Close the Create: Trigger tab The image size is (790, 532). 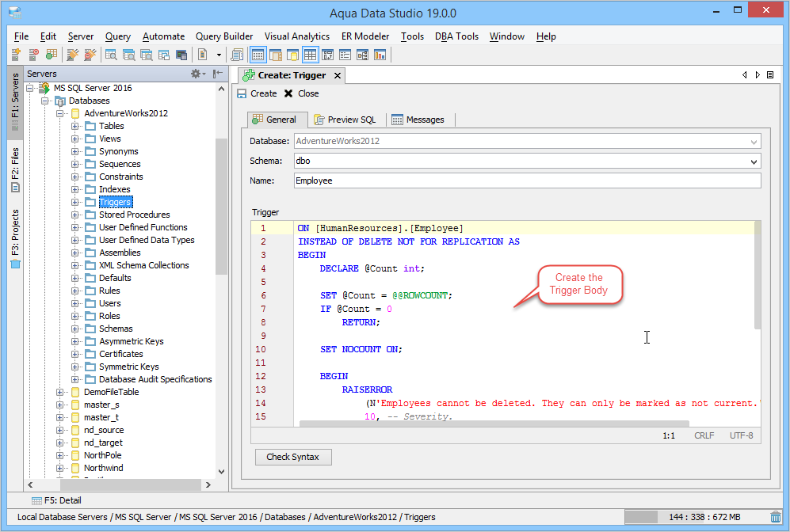pos(337,75)
